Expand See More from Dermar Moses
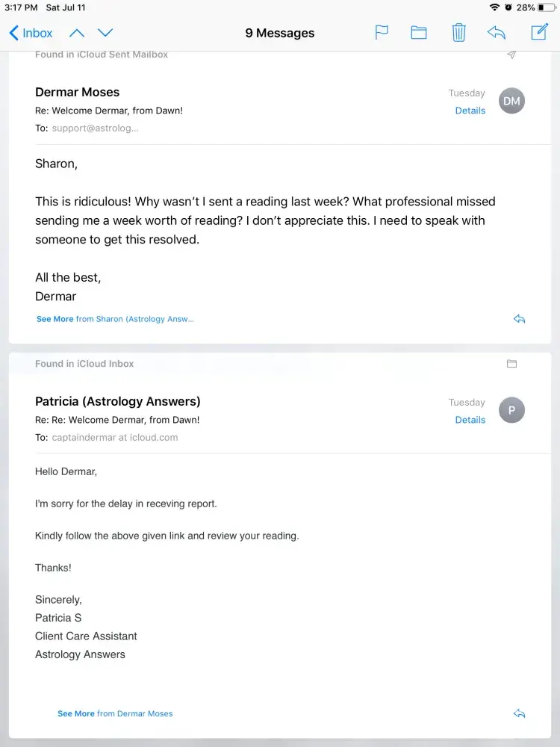560x747 pixels. (115, 713)
